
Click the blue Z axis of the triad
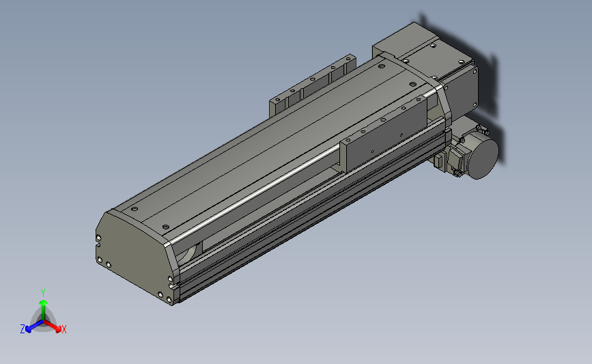34,326
